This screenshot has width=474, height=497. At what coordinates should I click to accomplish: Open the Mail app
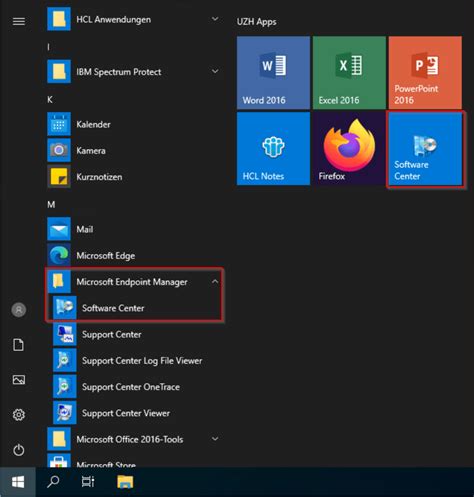133,229
